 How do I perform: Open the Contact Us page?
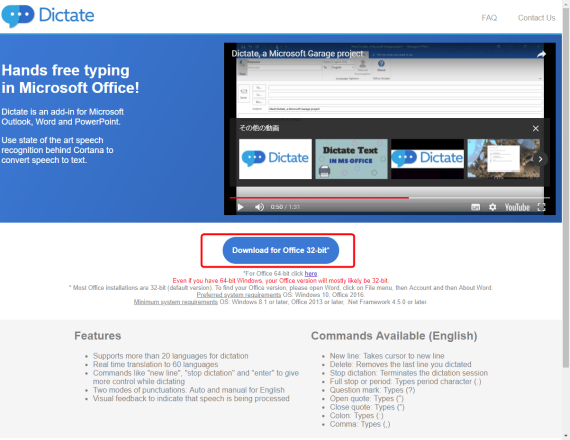coord(536,18)
